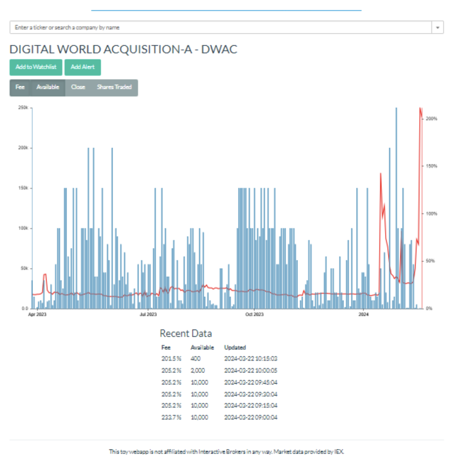
Task: Toggle the Fee series on the chart
Action: tap(20, 87)
